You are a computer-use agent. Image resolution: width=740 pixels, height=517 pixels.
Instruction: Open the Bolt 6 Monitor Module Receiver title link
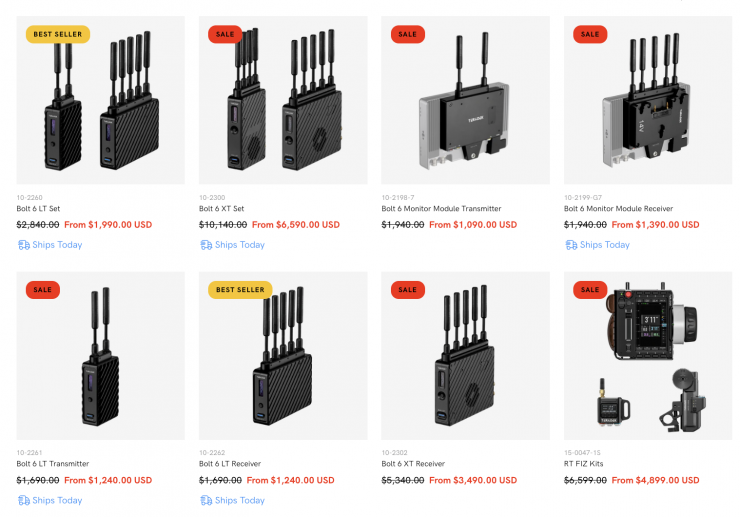click(x=618, y=209)
